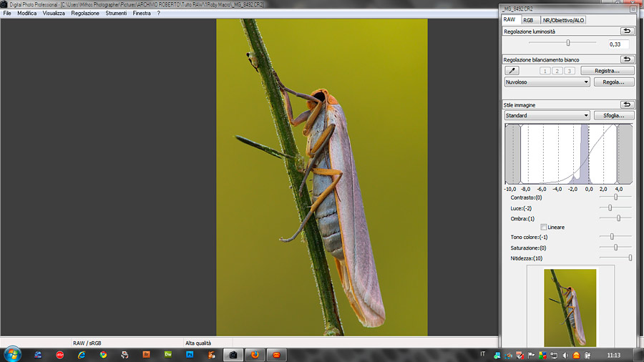This screenshot has height=362, width=644.
Task: Reset the Regolazione bilanciamento bianco setting
Action: tap(627, 59)
